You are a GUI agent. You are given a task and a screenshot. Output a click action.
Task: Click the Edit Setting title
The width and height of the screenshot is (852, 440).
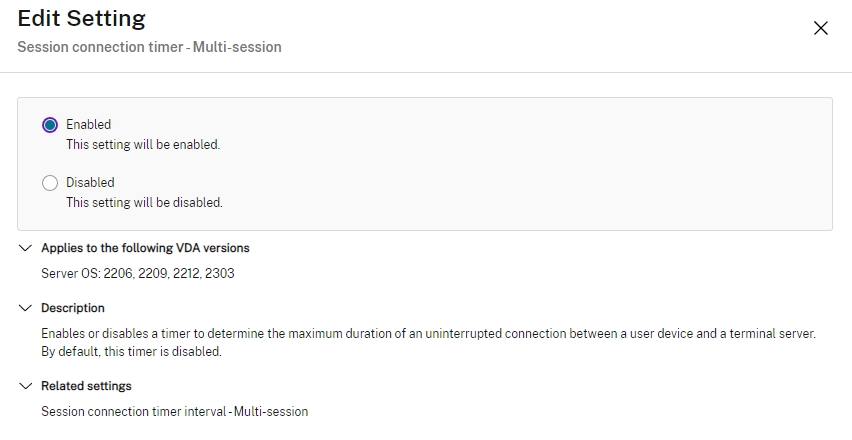[x=81, y=19]
